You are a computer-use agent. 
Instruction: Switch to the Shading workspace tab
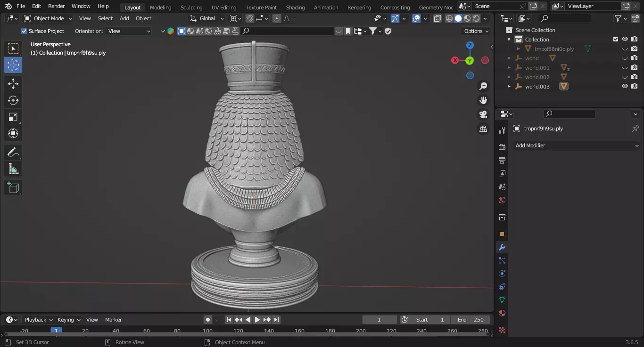tap(296, 7)
